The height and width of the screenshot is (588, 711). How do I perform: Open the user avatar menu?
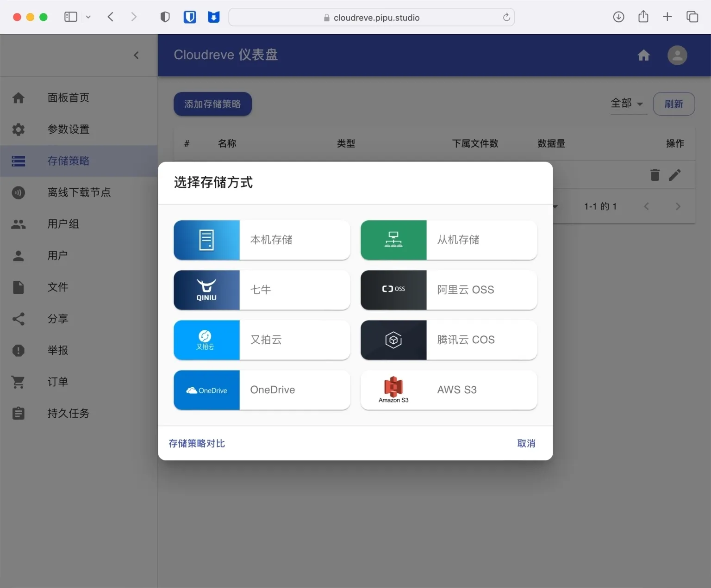click(677, 56)
